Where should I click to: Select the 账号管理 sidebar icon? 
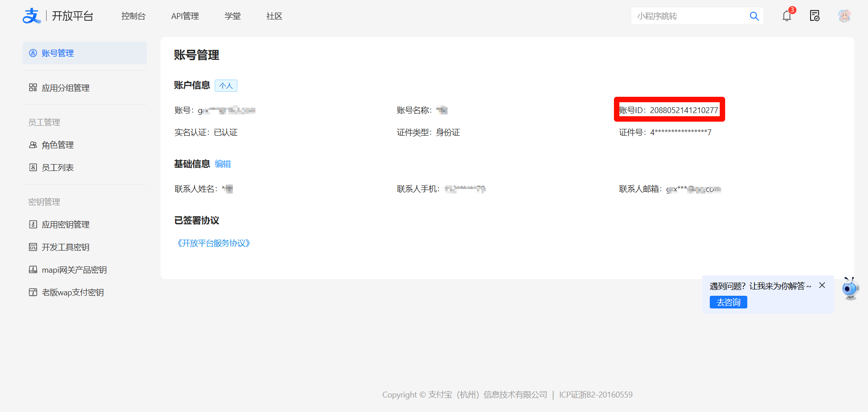click(33, 53)
